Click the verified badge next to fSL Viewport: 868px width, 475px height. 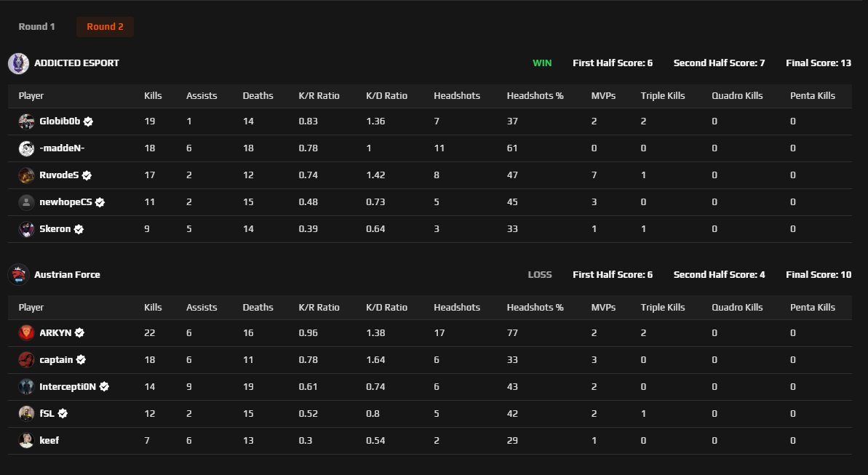(63, 414)
